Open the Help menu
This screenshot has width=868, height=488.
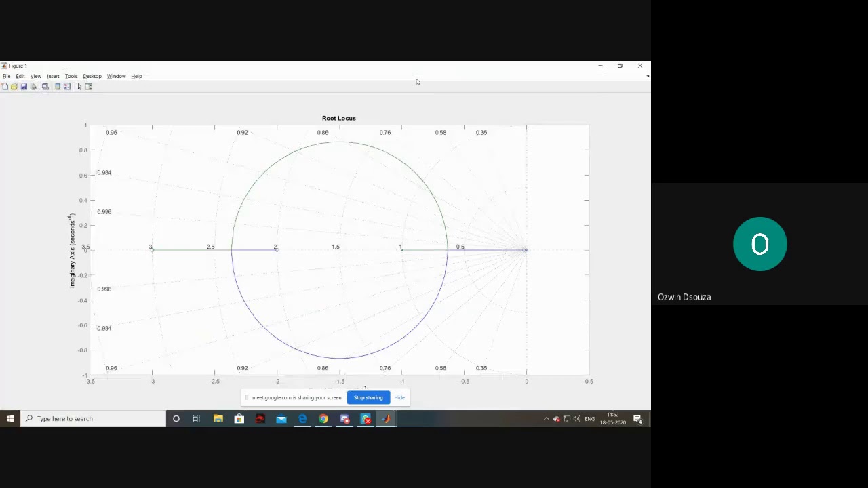(136, 76)
